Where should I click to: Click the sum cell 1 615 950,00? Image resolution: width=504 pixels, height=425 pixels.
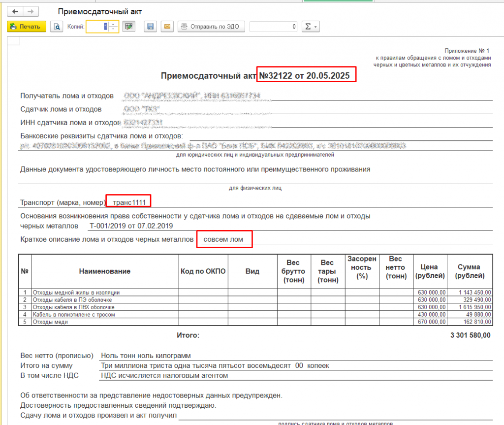(x=470, y=307)
